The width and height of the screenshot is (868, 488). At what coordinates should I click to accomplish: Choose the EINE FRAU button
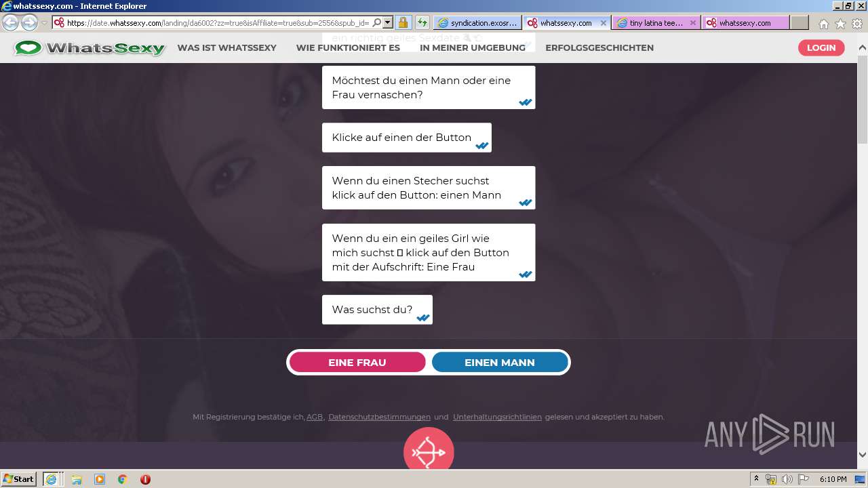tap(357, 363)
